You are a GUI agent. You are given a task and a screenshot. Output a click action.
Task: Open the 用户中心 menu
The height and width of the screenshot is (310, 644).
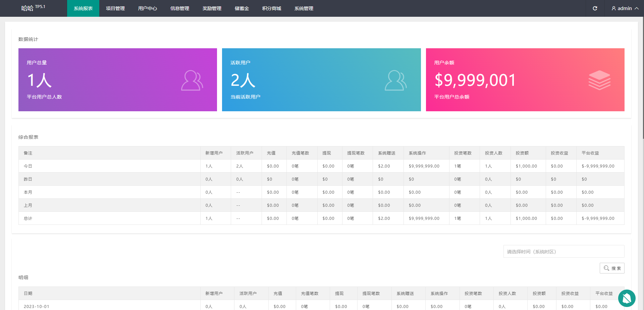pyautogui.click(x=148, y=8)
